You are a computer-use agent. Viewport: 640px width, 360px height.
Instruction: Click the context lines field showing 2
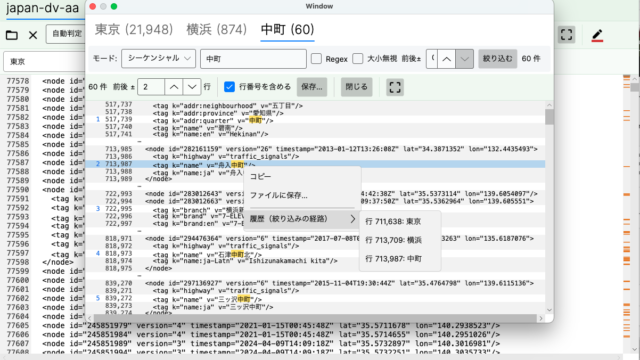tap(151, 87)
